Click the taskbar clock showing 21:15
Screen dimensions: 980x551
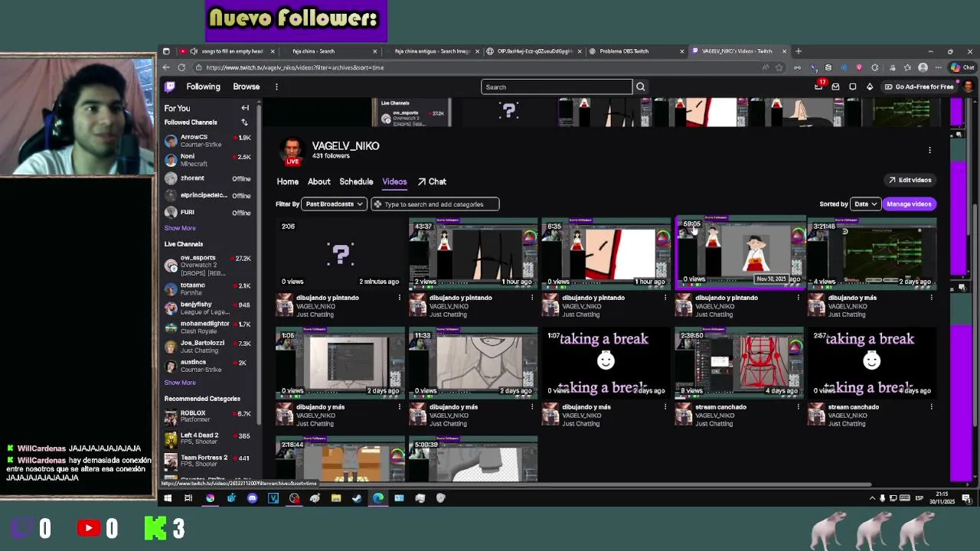tap(942, 498)
